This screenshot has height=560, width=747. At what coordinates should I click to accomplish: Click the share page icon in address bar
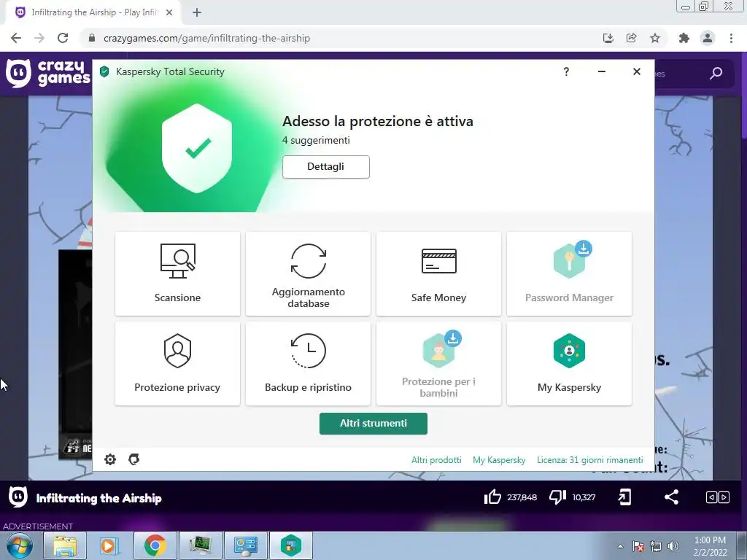632,38
